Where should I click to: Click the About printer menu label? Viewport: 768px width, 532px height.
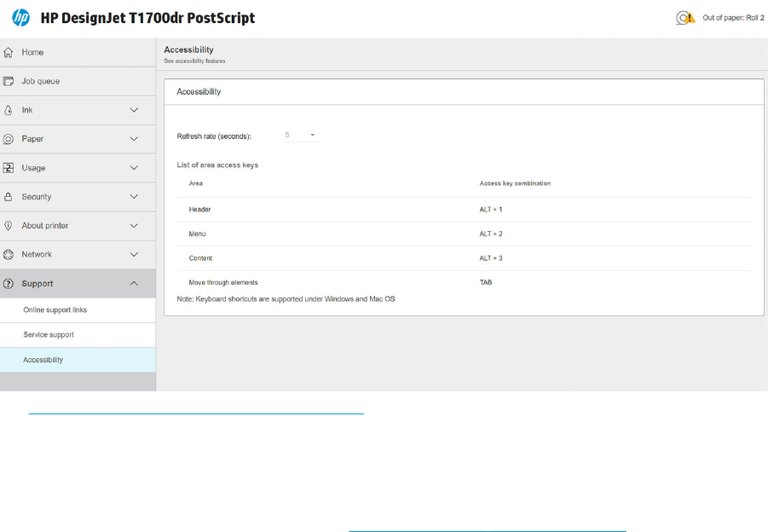(45, 226)
